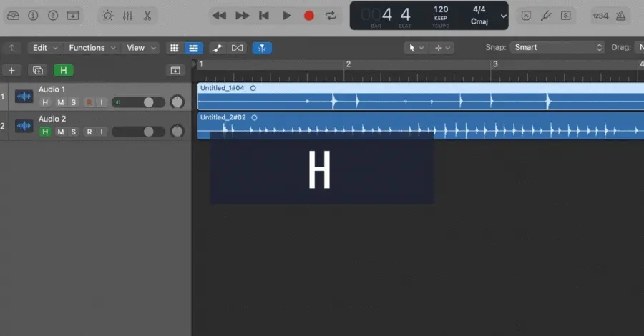
Task: Adjust the Audio 2 volume slider
Action: click(138, 132)
